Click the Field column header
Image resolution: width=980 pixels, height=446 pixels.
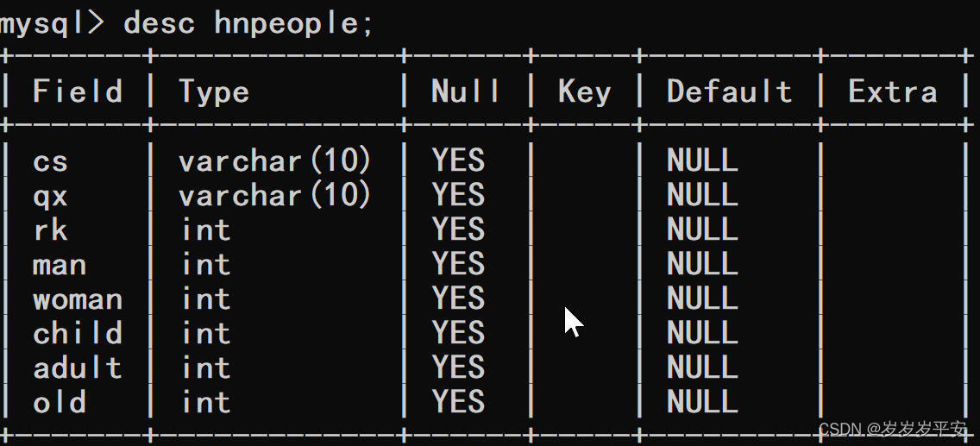point(78,91)
